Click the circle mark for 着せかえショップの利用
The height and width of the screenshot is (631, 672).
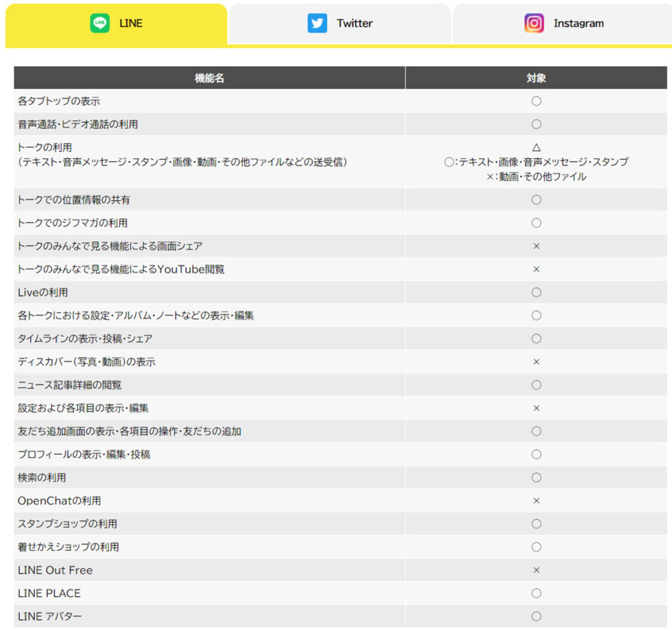click(x=536, y=546)
